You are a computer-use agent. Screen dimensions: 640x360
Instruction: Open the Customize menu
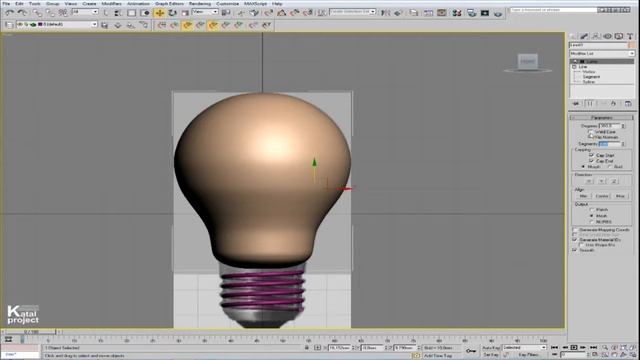pos(227,4)
